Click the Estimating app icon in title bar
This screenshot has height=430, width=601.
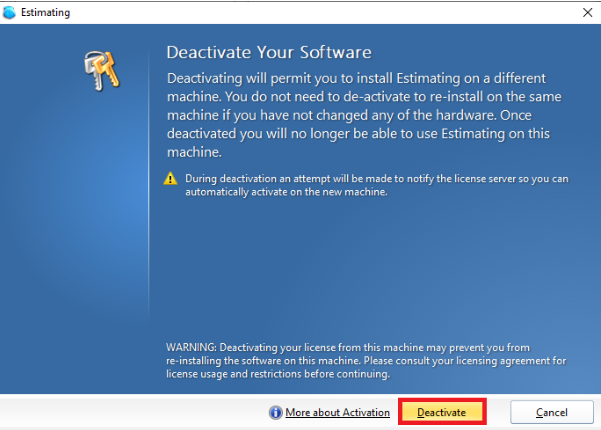tap(9, 12)
